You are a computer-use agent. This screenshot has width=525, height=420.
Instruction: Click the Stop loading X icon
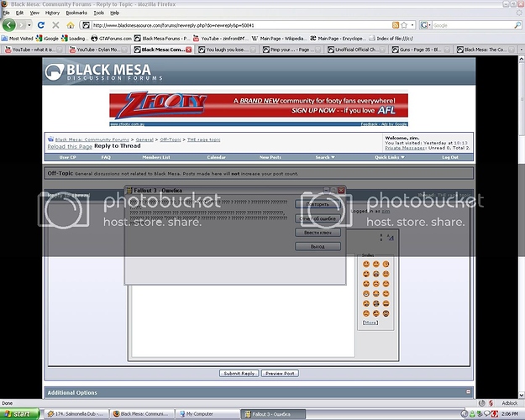(x=55, y=25)
